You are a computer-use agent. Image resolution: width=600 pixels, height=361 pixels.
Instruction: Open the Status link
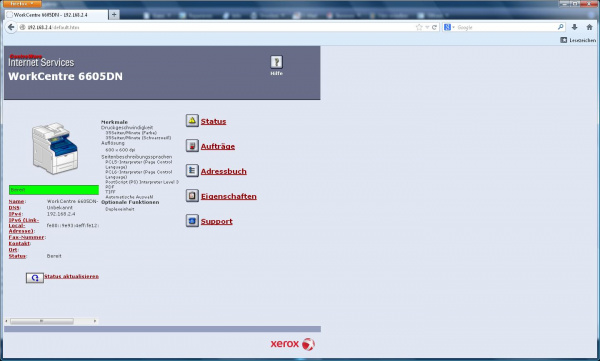214,121
